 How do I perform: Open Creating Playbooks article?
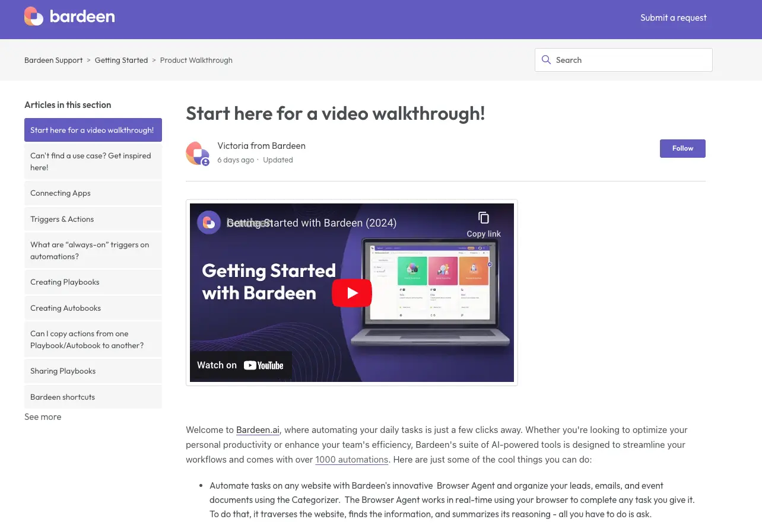[x=93, y=282]
